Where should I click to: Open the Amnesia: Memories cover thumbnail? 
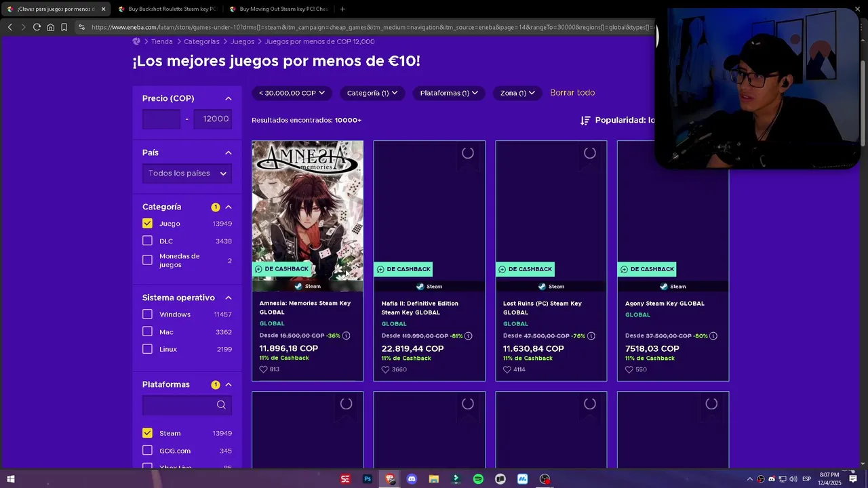tap(308, 210)
